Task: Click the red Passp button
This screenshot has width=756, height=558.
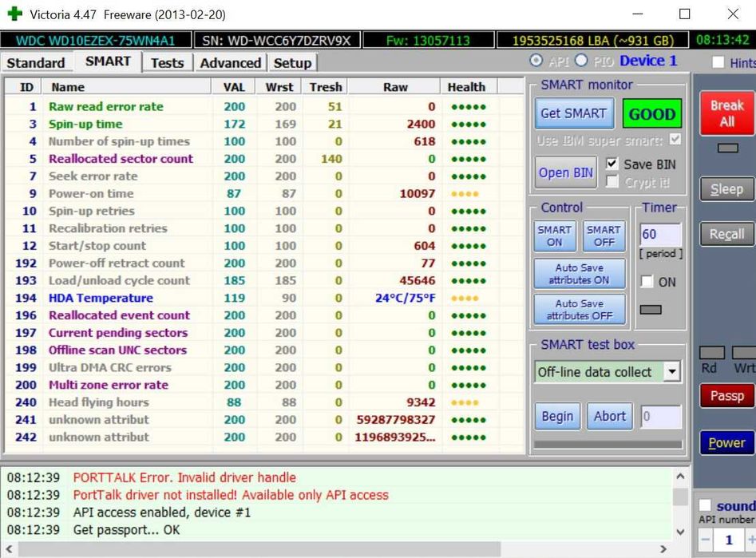Action: click(726, 396)
